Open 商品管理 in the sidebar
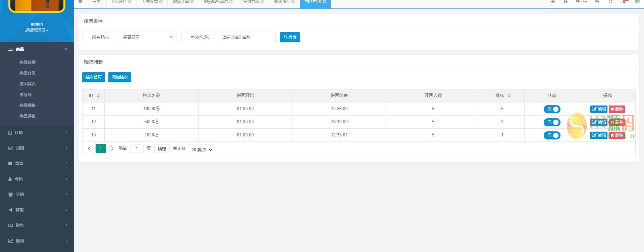This screenshot has height=252, width=644. (28, 62)
